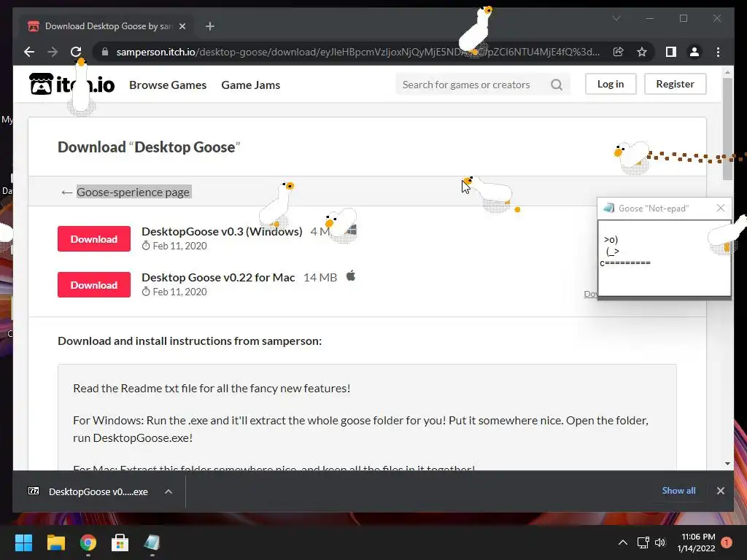The width and height of the screenshot is (747, 560).
Task: Close the Download Desktop Goose tab
Action: click(x=182, y=26)
